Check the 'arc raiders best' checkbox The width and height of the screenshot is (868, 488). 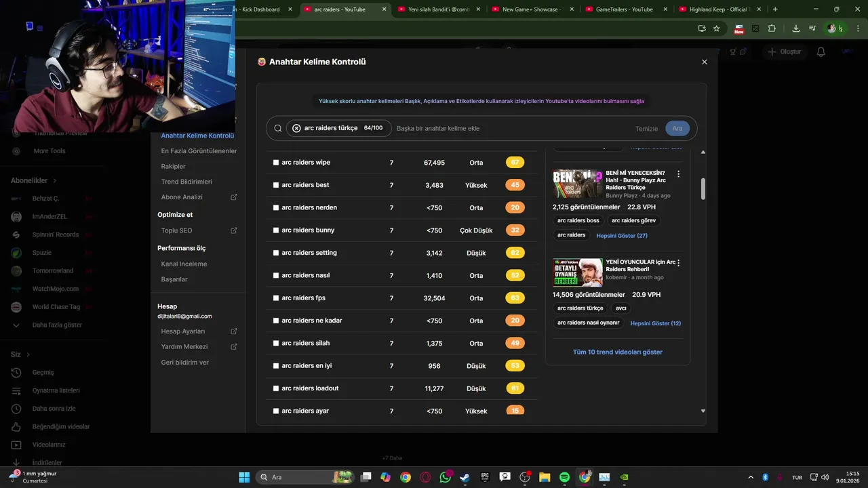click(x=276, y=185)
